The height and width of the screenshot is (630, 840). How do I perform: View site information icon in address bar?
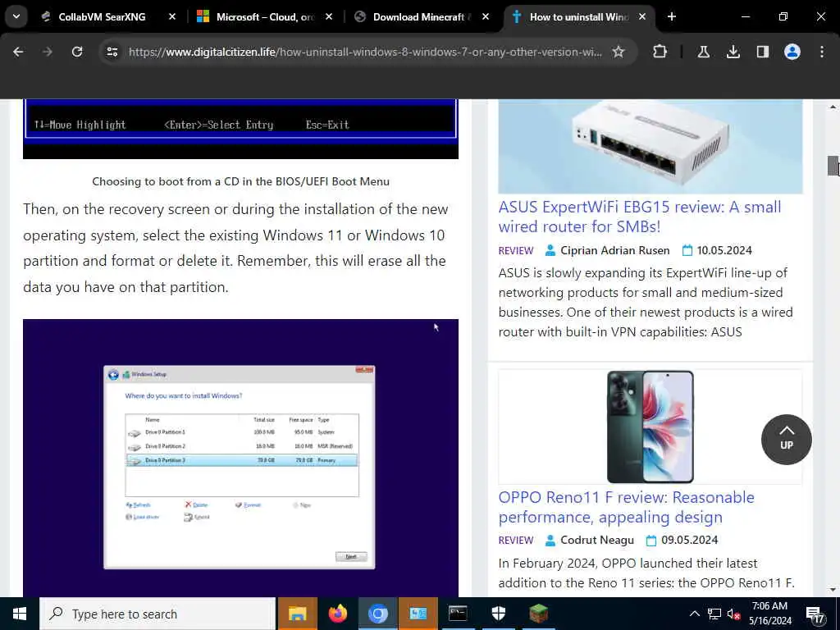(112, 52)
